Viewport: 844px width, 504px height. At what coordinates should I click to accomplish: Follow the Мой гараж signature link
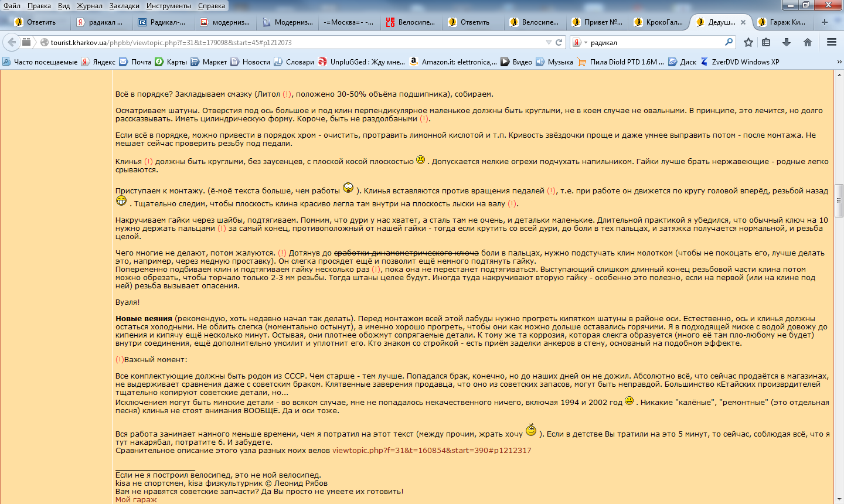[x=136, y=500]
